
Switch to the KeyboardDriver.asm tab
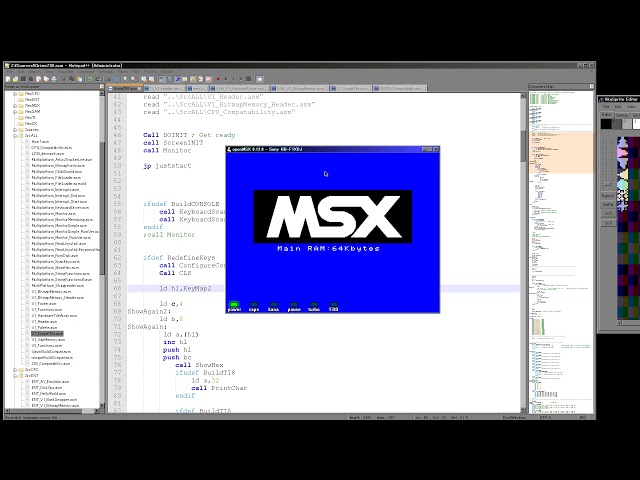coord(240,88)
